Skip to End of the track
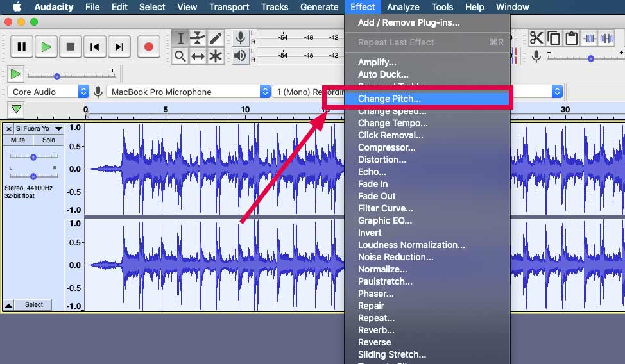Viewport: 625px width, 364px height. [x=119, y=47]
